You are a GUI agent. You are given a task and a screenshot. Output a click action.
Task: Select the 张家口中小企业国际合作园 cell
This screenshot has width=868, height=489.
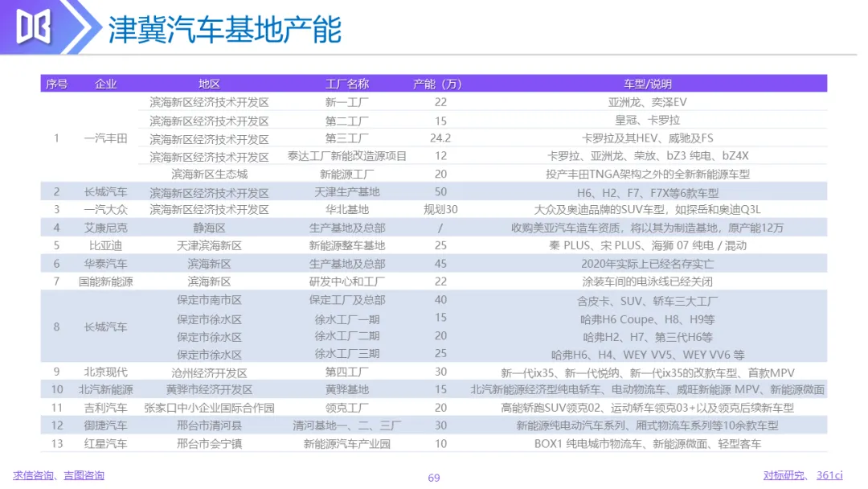209,408
